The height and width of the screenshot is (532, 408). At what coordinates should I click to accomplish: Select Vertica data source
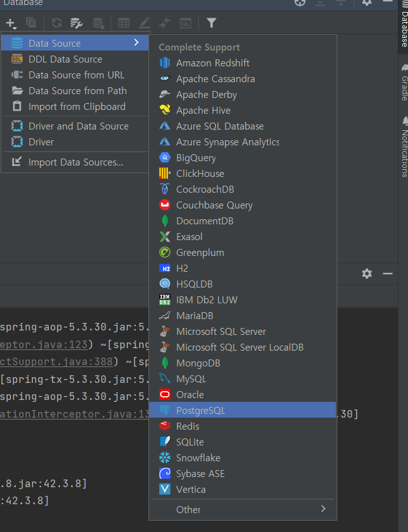pos(243,490)
